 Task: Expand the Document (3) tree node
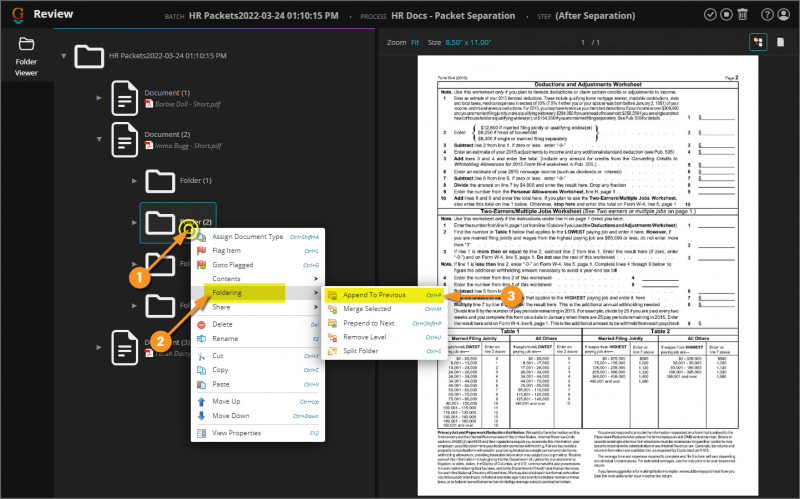click(x=98, y=347)
